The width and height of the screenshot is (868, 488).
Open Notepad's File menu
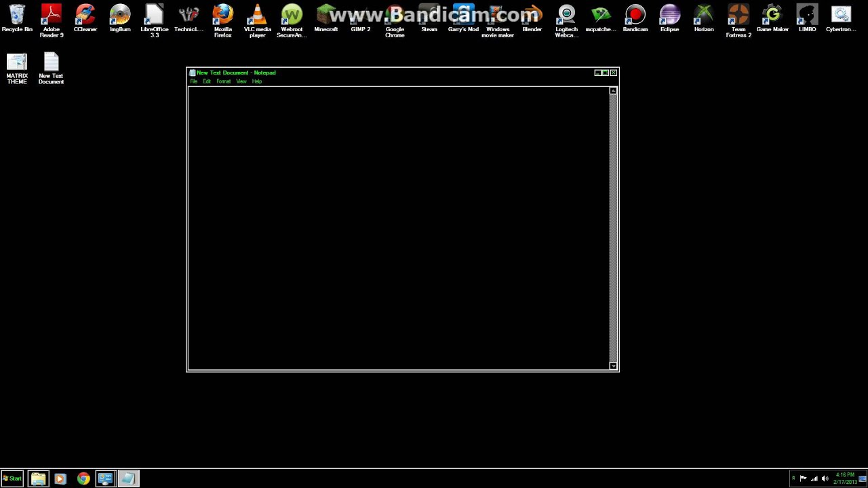coord(194,81)
